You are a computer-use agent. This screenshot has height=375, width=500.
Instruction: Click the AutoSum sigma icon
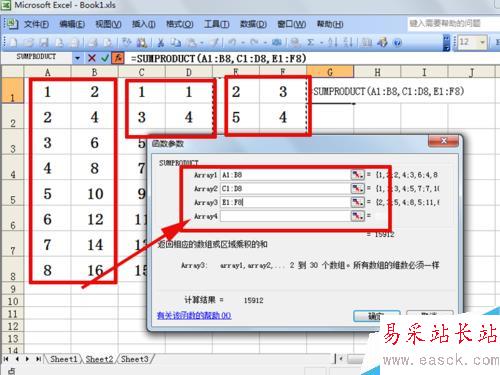coord(311,42)
